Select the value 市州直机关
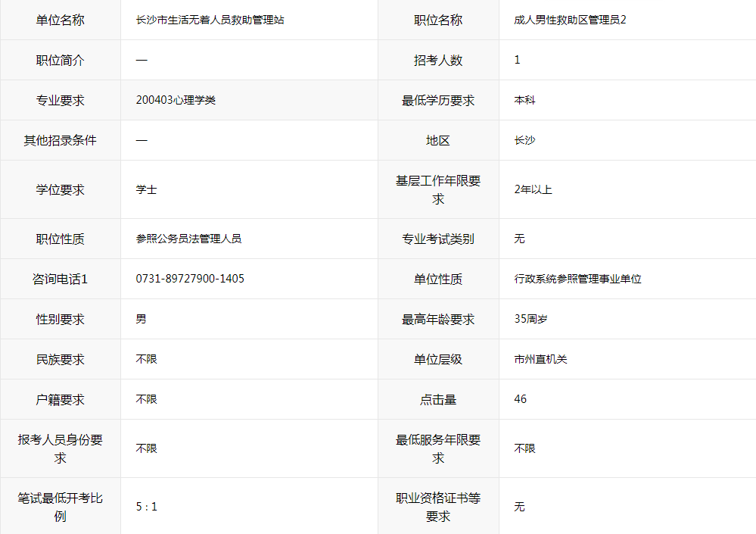Viewport: 756px width, 534px height. (x=540, y=358)
